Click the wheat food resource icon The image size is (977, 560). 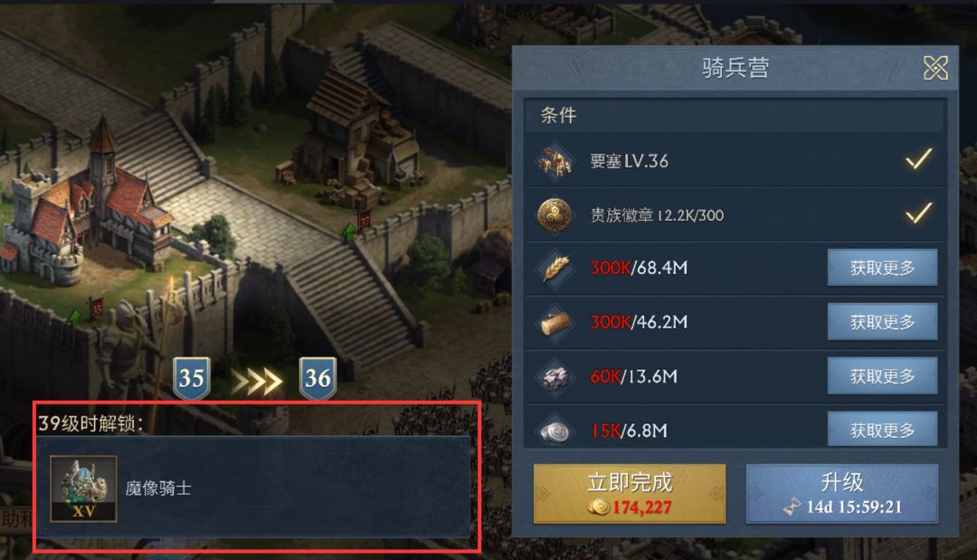555,269
